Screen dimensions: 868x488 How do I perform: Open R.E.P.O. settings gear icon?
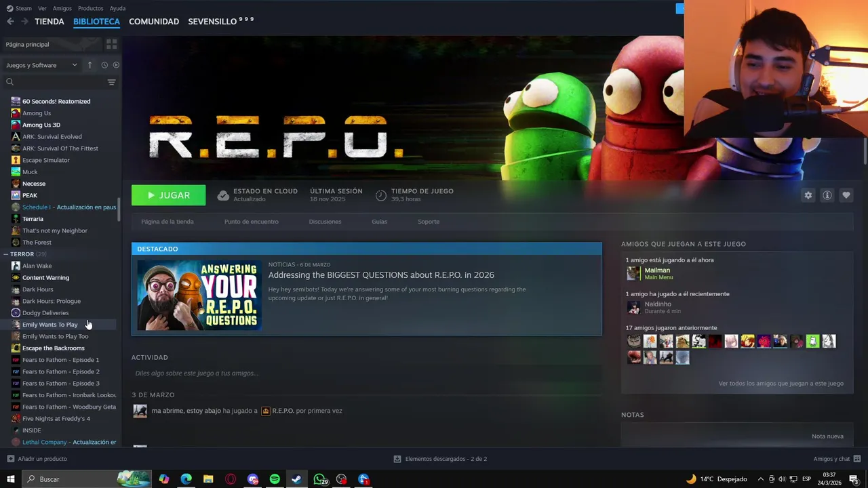pyautogui.click(x=808, y=195)
